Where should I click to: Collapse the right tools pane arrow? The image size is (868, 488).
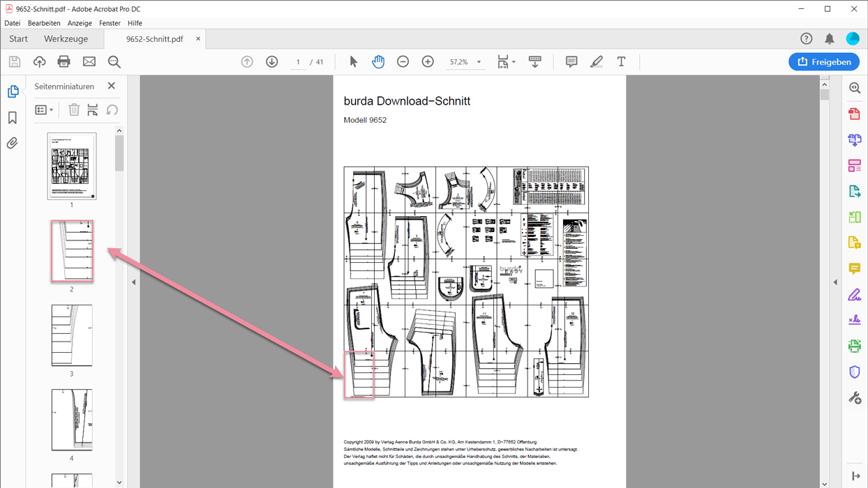coord(835,282)
